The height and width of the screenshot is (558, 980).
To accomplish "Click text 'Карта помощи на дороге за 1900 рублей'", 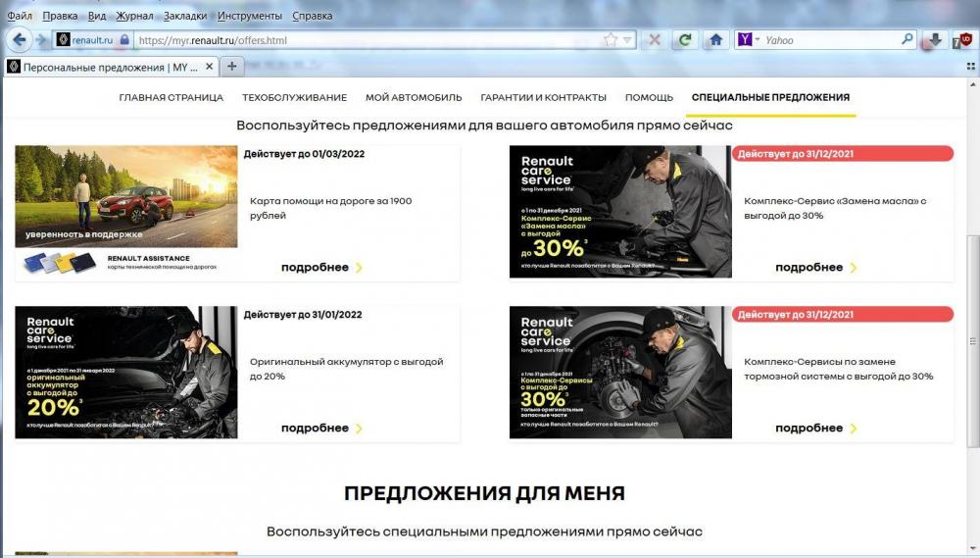I will [330, 208].
